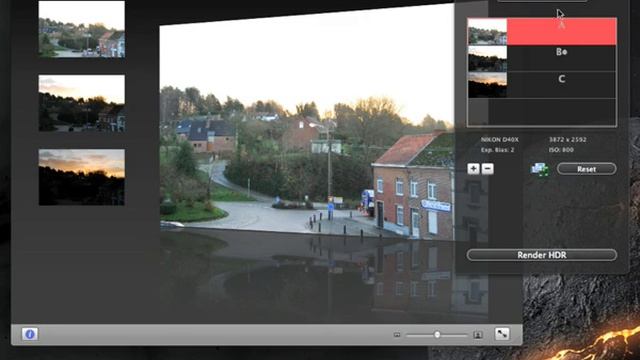640x360 pixels.
Task: Click the ISO: 800 text
Action: pos(561,150)
